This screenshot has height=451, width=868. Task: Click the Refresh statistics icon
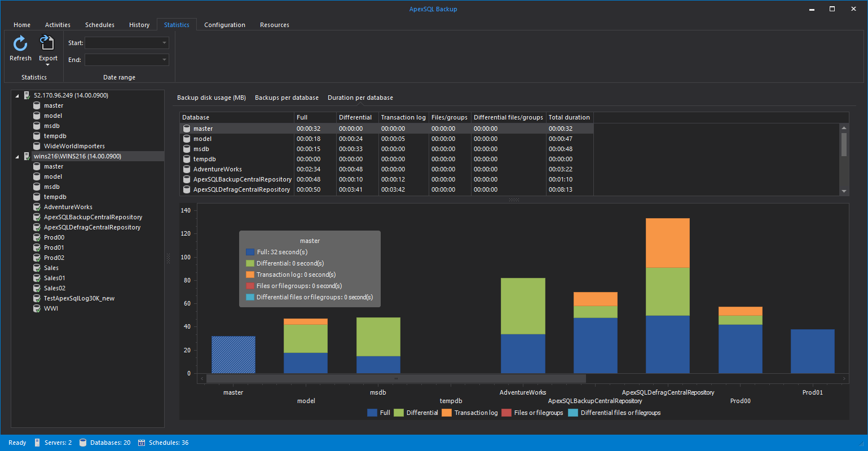point(20,43)
